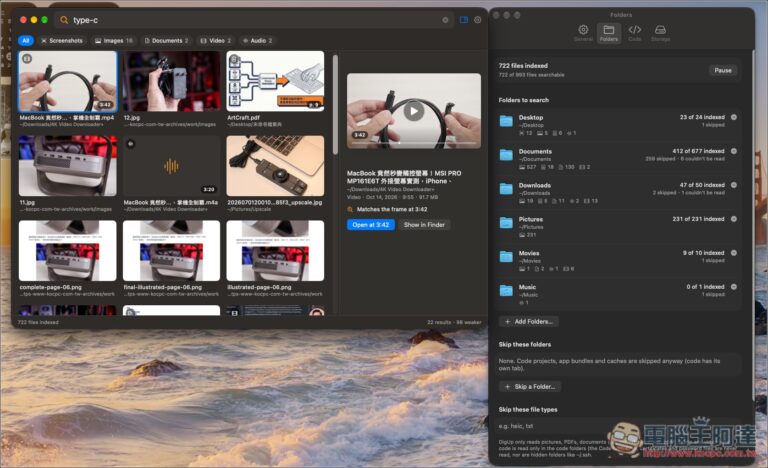The width and height of the screenshot is (768, 468).
Task: Filter results by Video
Action: (216, 41)
